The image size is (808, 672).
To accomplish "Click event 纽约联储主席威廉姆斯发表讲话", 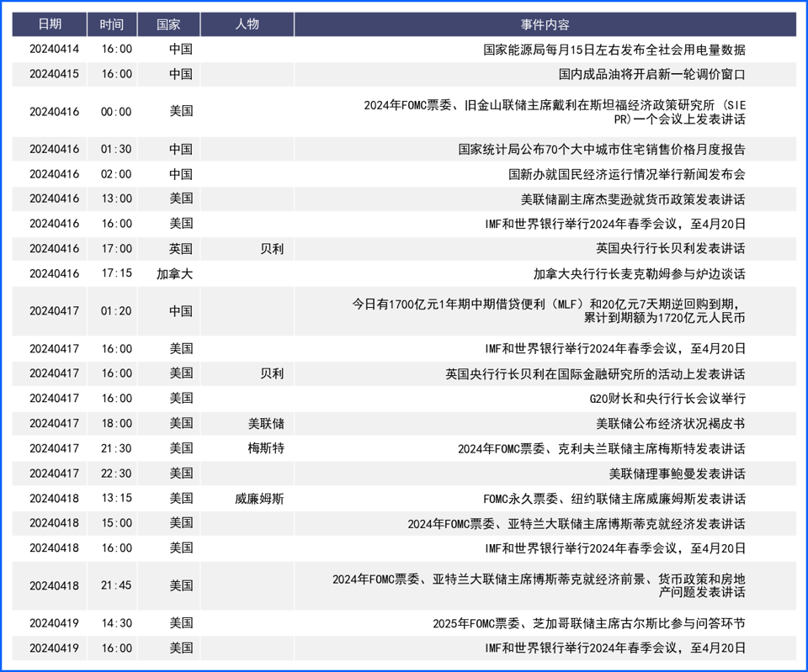I will [614, 499].
